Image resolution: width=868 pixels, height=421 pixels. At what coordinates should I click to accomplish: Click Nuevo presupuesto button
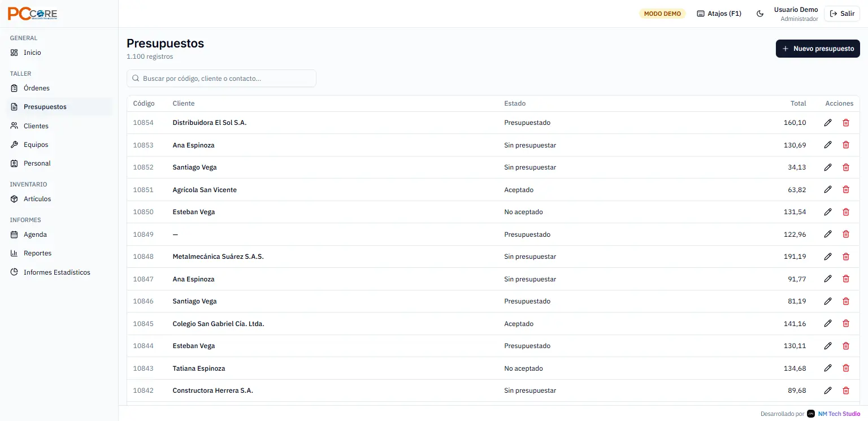pos(818,49)
